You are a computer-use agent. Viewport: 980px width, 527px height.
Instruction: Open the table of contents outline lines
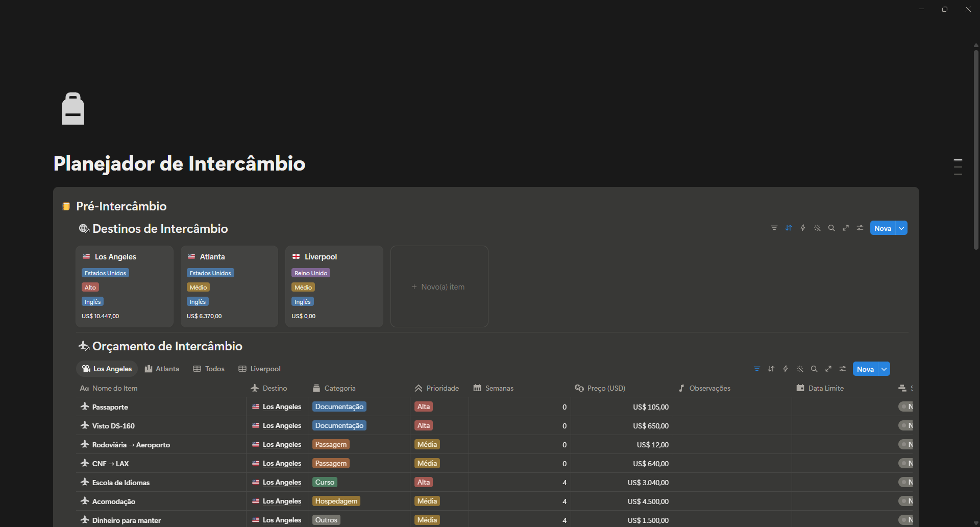[x=958, y=167]
